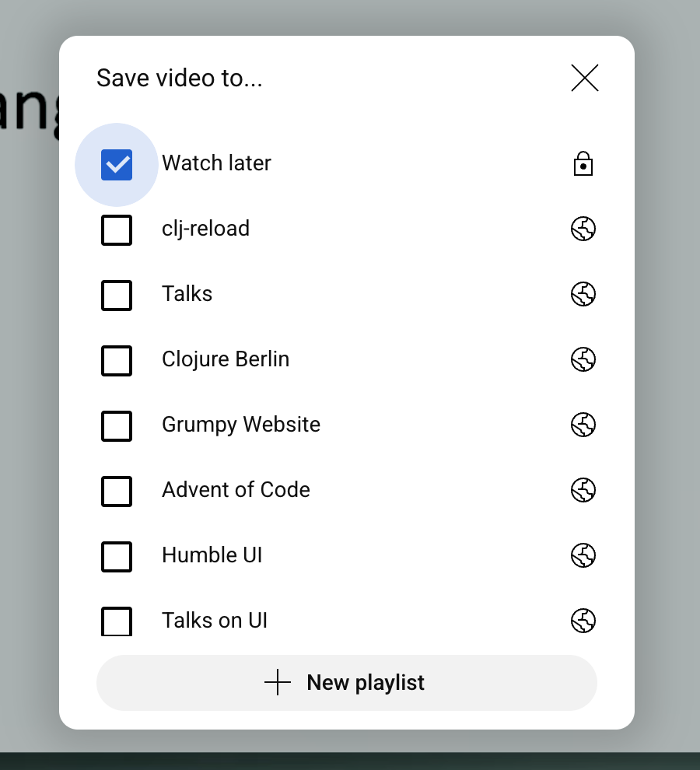Check the Advent of Code checkbox
This screenshot has width=700, height=770.
(117, 491)
